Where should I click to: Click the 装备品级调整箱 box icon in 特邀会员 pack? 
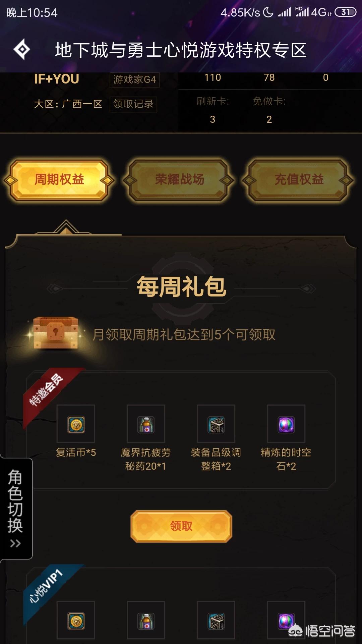(216, 424)
